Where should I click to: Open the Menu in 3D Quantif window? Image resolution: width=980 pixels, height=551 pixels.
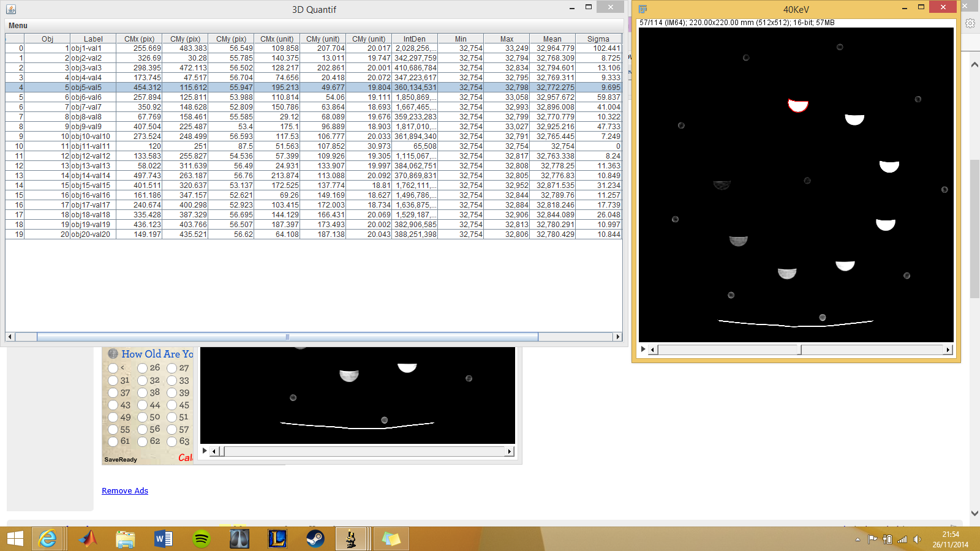pos(18,26)
